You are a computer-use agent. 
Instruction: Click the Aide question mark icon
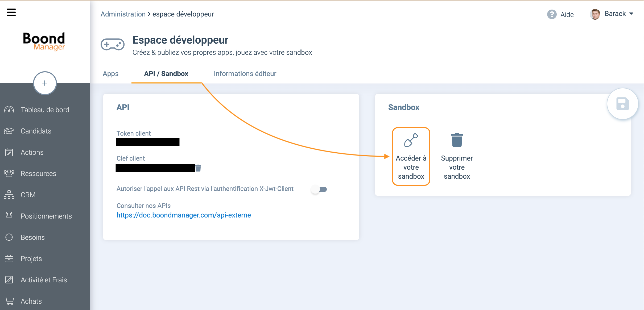(x=552, y=14)
